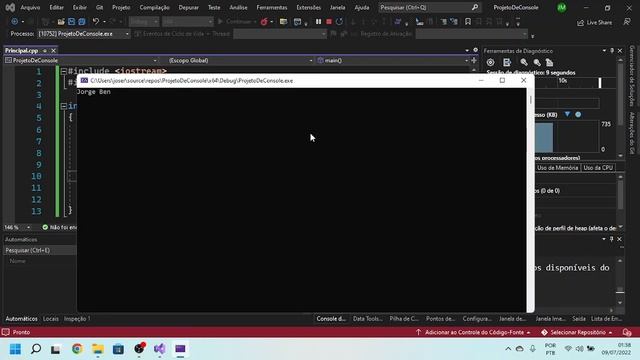
Task: Select the Uso de Memória tab
Action: point(557,168)
